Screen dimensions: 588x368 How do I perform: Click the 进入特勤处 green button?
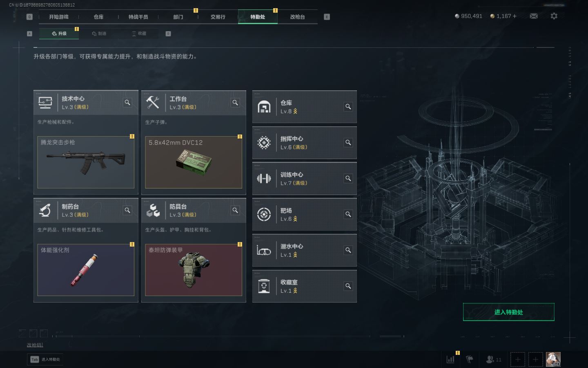(508, 312)
